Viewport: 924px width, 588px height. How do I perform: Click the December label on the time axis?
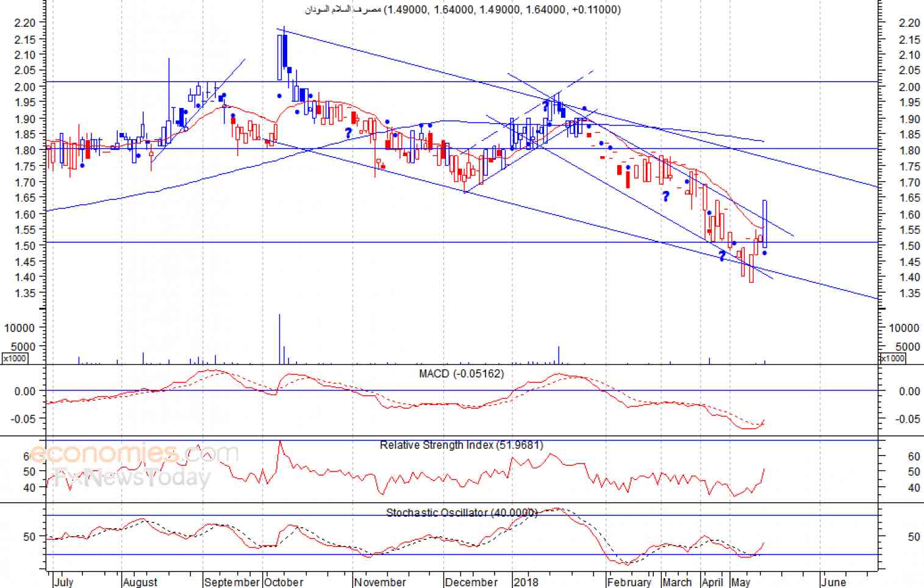[471, 582]
